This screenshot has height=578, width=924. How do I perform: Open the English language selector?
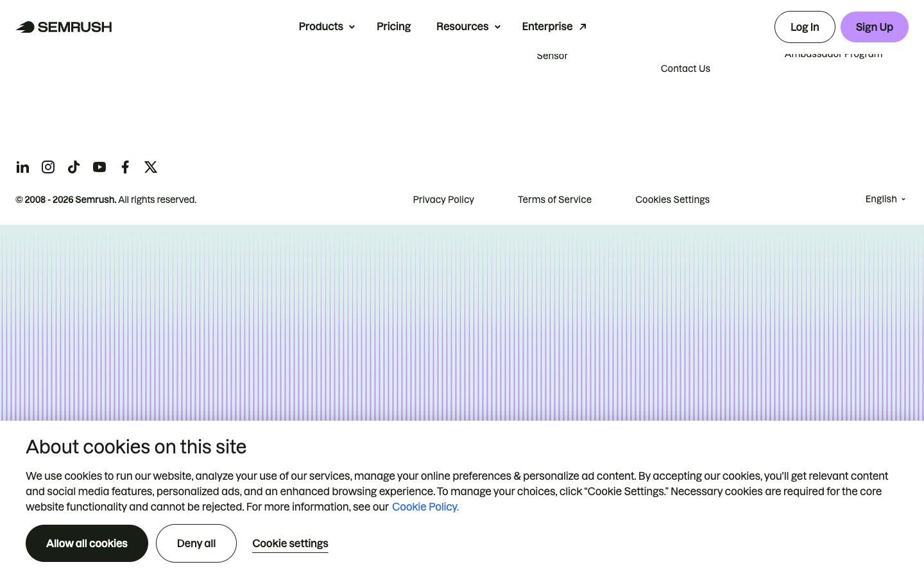point(885,199)
